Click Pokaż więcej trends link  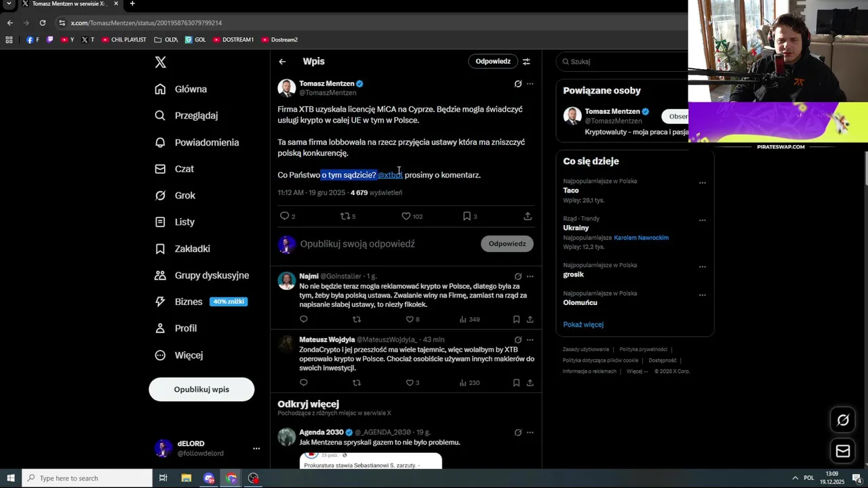(x=583, y=325)
